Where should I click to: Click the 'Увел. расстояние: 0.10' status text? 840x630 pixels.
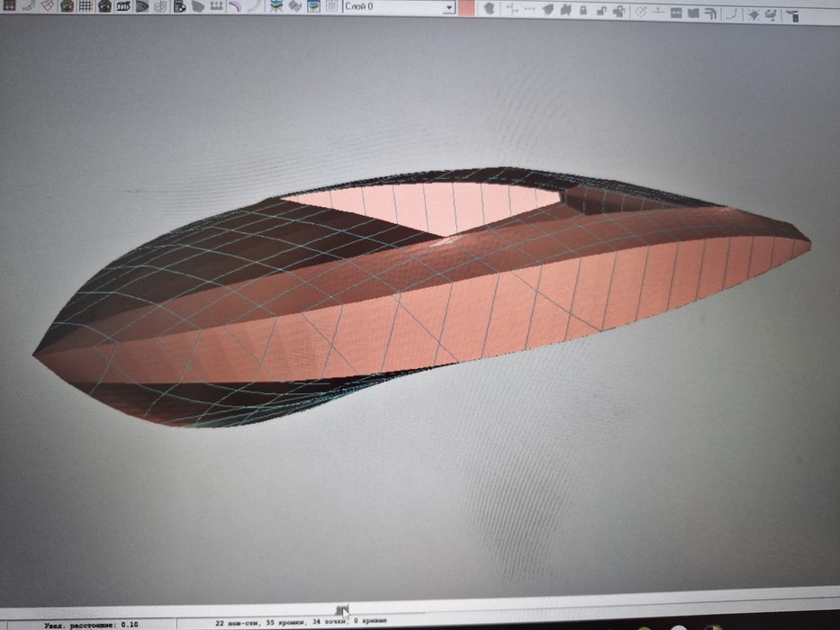[91, 625]
